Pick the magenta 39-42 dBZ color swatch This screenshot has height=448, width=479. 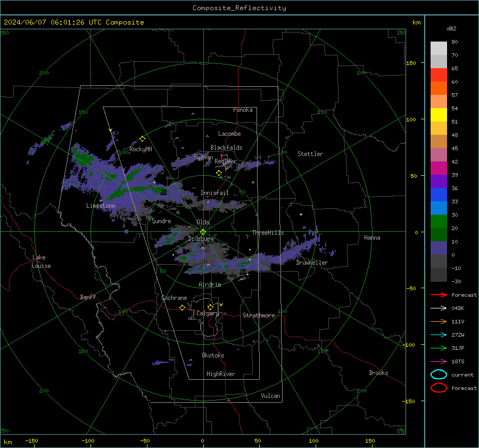[x=439, y=168]
